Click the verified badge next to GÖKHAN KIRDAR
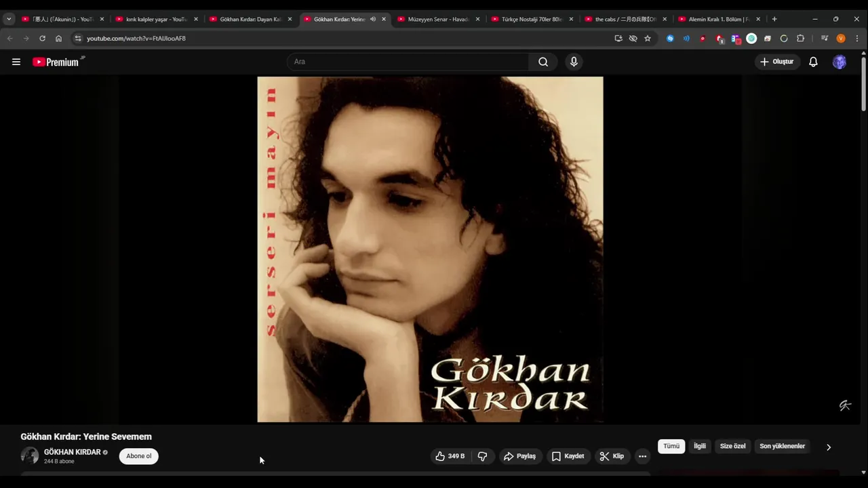Image resolution: width=868 pixels, height=488 pixels. (105, 452)
